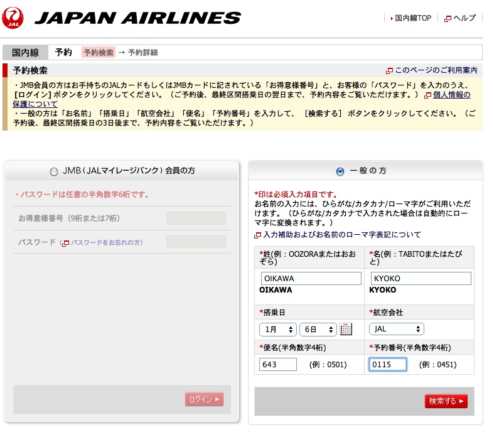Screen dimensions: 504x447
Task: Click the (例：0501) example text
Action: pos(328,365)
